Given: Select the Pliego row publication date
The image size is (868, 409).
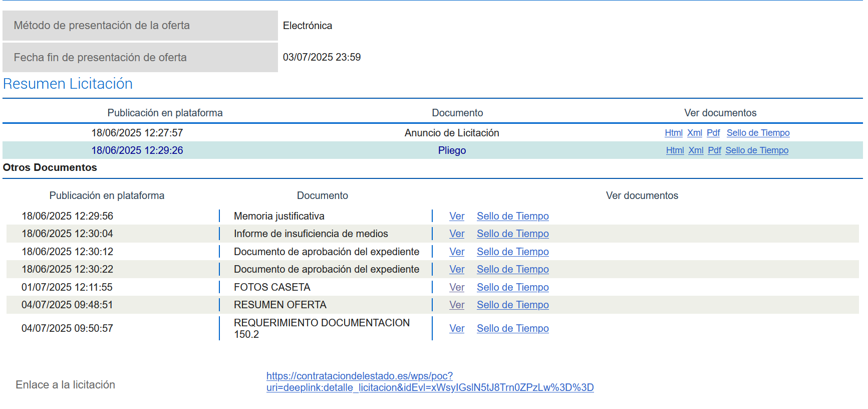Looking at the screenshot, I should click(x=137, y=150).
